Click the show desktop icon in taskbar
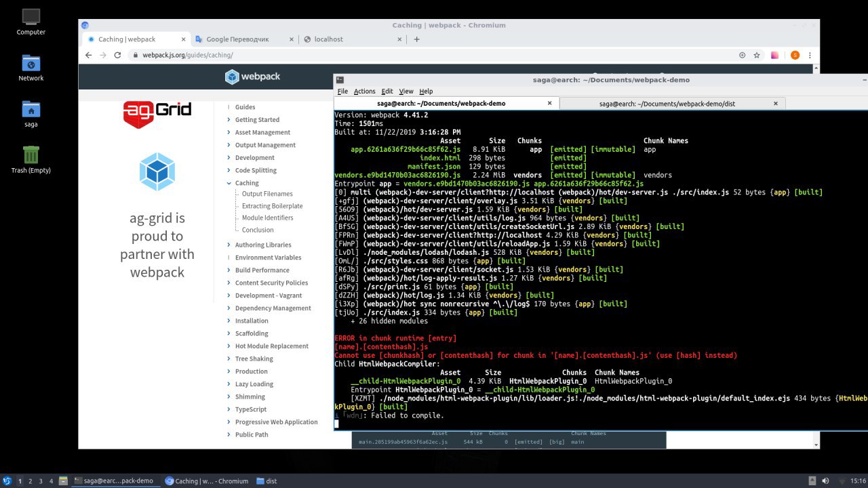This screenshot has height=488, width=868. 63,481
